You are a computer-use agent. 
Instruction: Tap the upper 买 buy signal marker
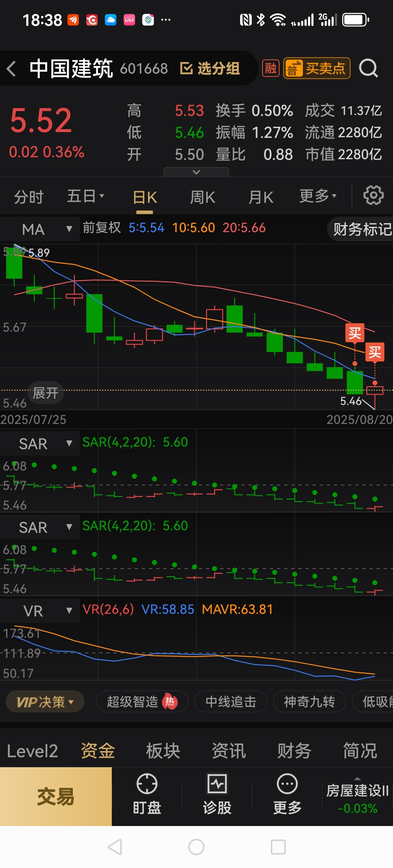click(x=355, y=333)
